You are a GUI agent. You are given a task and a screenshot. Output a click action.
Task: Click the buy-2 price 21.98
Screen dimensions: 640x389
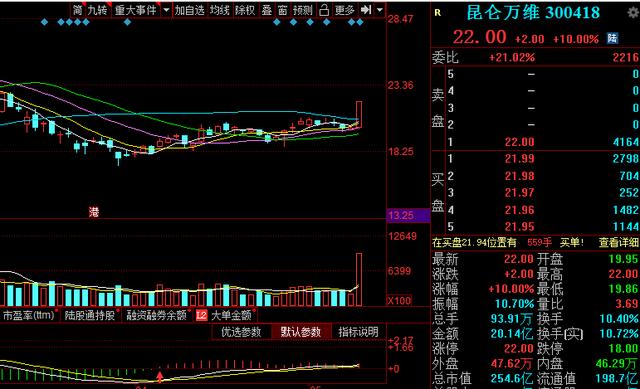(x=519, y=176)
